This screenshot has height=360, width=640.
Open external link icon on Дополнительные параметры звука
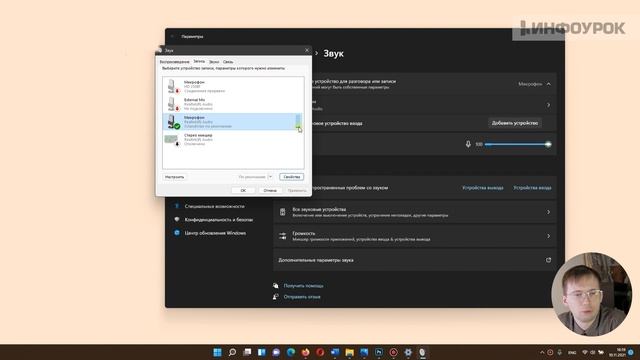(x=548, y=260)
